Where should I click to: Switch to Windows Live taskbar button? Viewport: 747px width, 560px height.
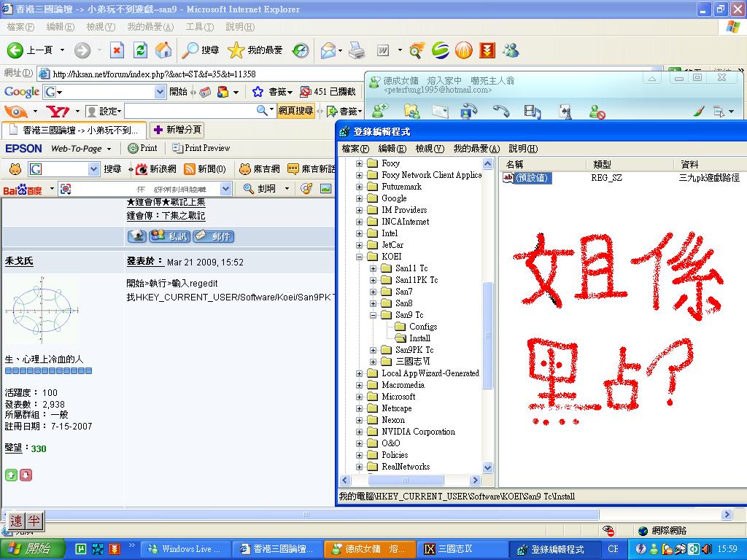point(187,549)
